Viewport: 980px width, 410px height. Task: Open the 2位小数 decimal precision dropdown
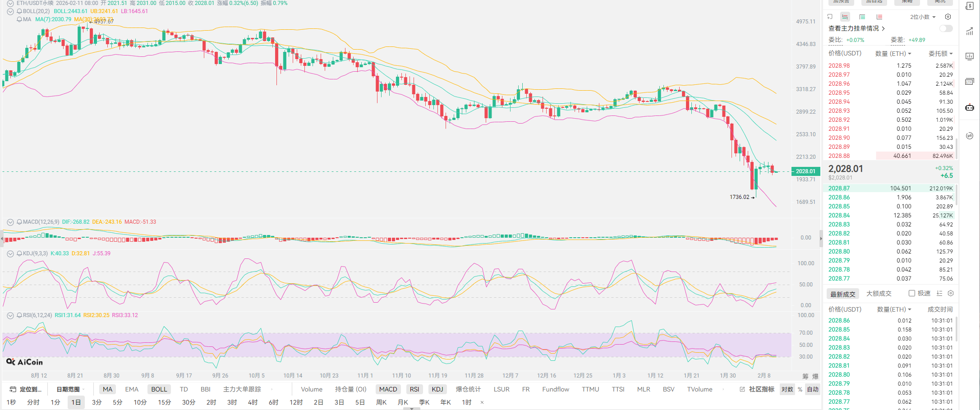(x=922, y=17)
